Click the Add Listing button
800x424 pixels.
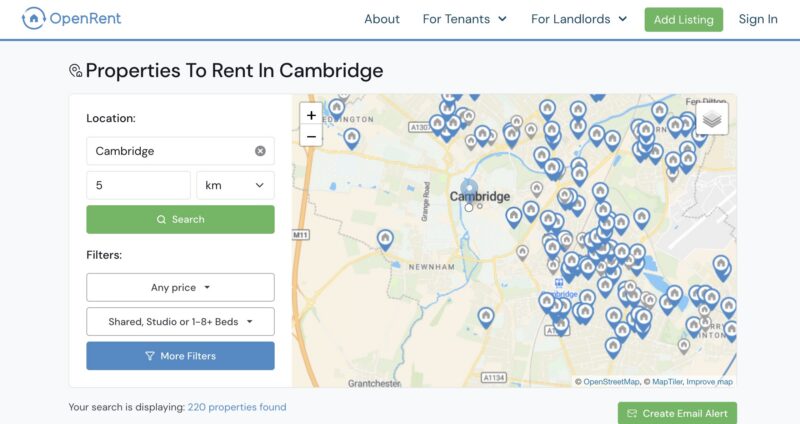coord(684,19)
